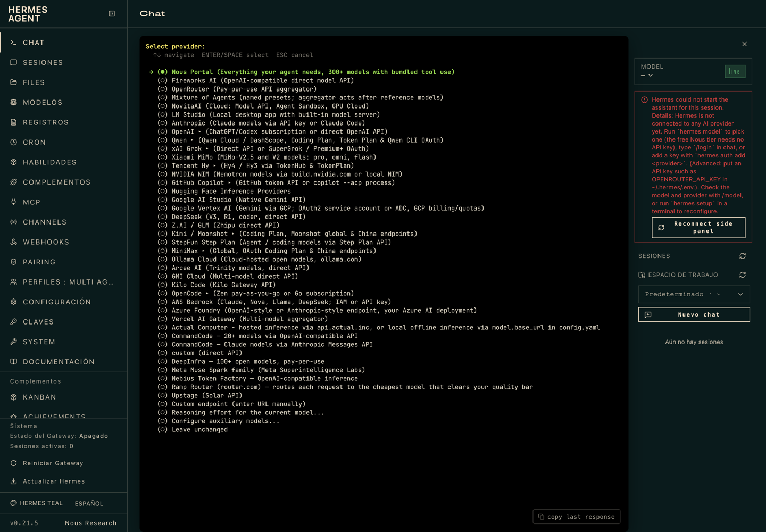Image resolution: width=766 pixels, height=532 pixels.
Task: Click 'Reasoning effort for the current model...' row
Action: pyautogui.click(x=240, y=413)
